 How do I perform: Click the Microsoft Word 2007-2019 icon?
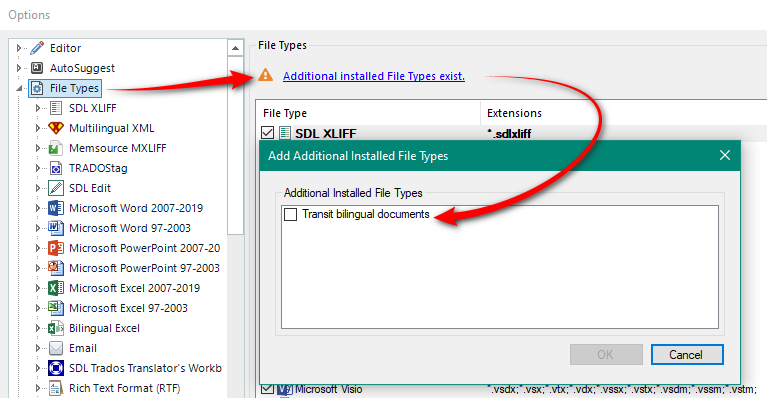(56, 208)
